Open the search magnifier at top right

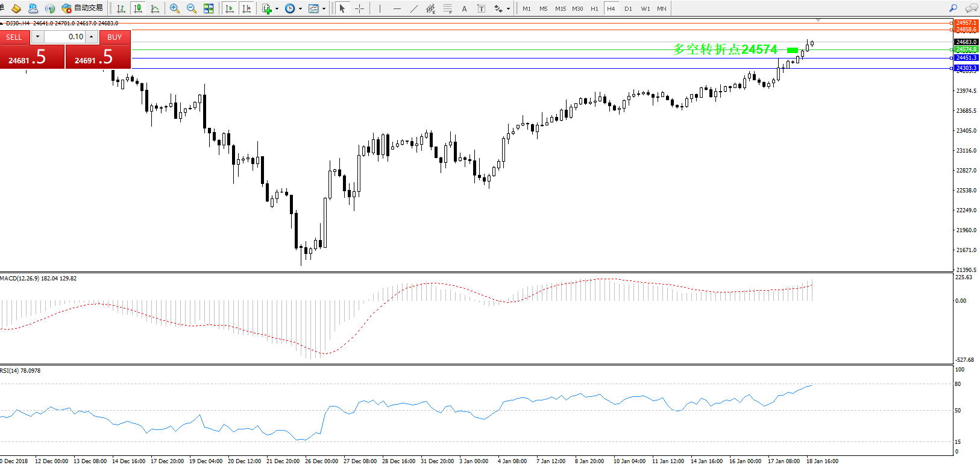(953, 8)
